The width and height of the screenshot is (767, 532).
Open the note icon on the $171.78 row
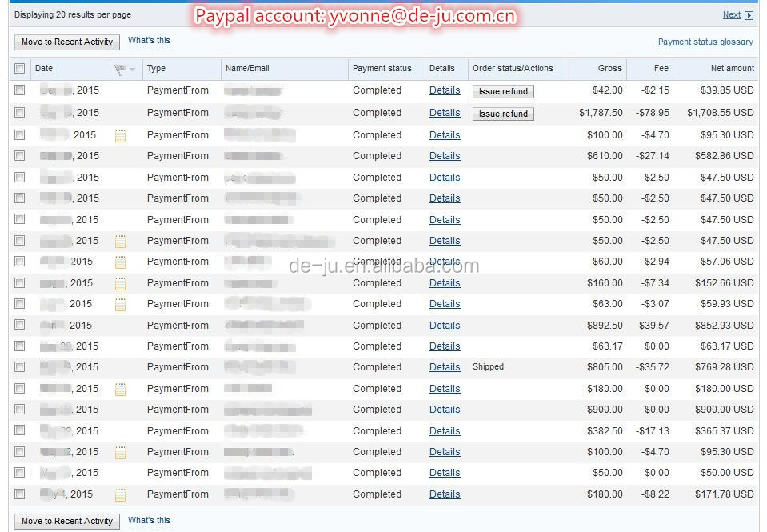(x=120, y=495)
